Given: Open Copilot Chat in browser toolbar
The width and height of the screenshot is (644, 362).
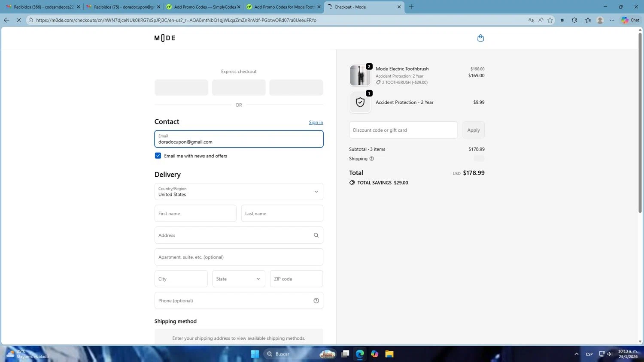Looking at the screenshot, I should (630, 20).
